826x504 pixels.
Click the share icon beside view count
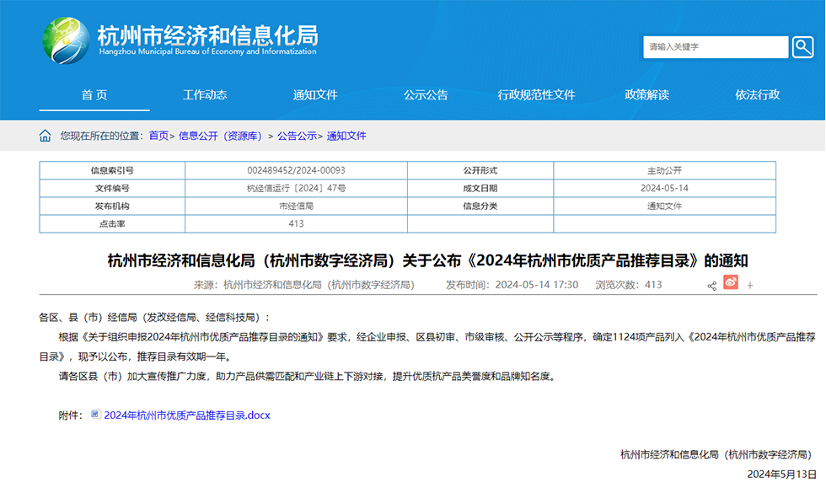pos(712,286)
